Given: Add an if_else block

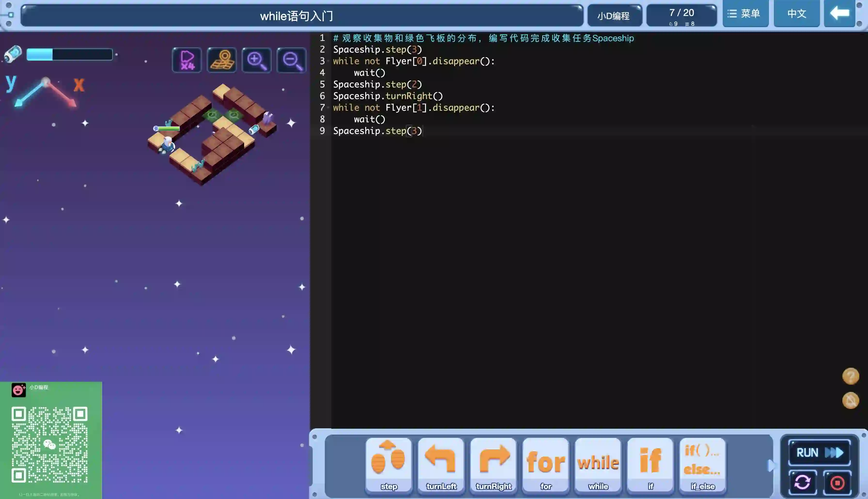Looking at the screenshot, I should pyautogui.click(x=702, y=464).
